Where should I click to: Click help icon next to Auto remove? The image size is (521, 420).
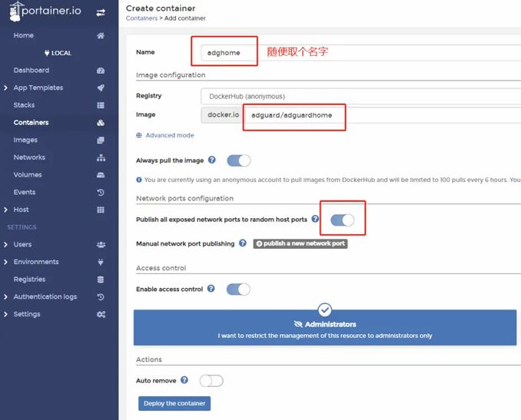pos(184,380)
